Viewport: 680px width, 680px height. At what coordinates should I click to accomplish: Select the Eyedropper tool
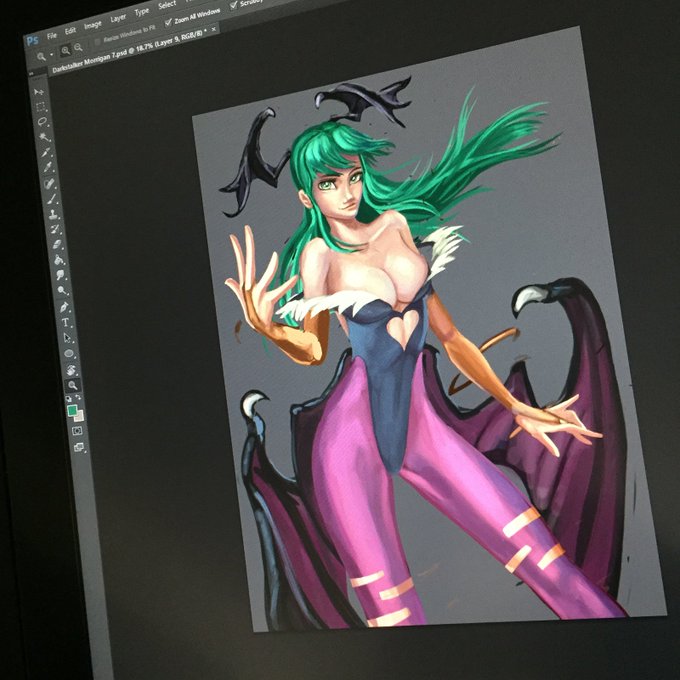(48, 167)
